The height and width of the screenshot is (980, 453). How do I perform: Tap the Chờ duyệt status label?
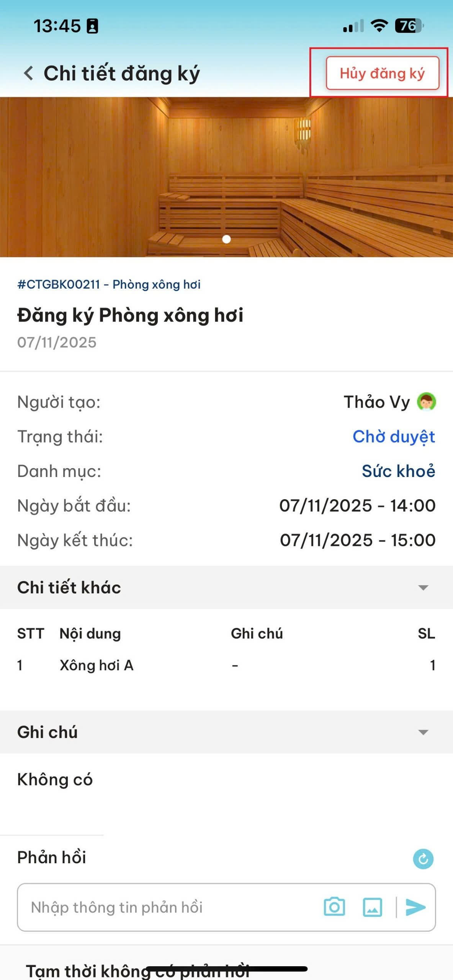[x=394, y=437]
